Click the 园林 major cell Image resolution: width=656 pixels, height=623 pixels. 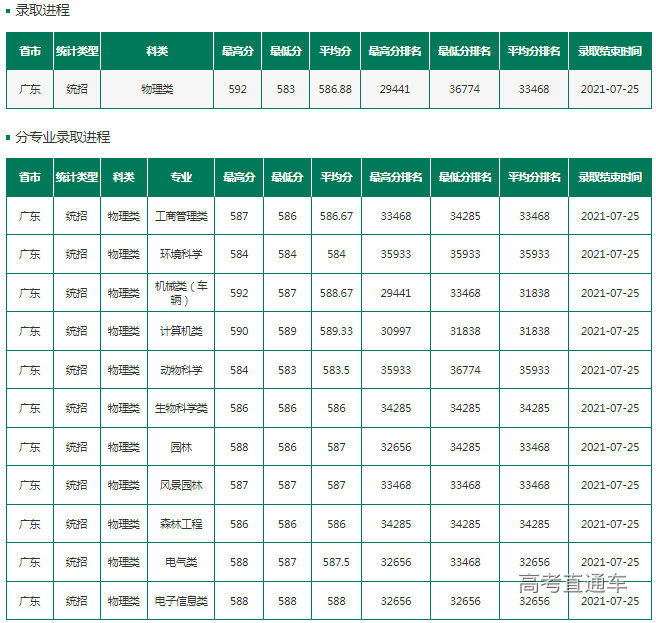[181, 447]
